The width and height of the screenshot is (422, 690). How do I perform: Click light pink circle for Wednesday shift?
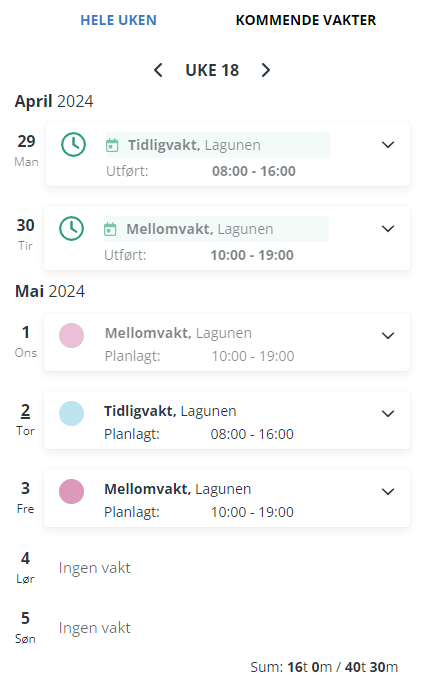[71, 335]
